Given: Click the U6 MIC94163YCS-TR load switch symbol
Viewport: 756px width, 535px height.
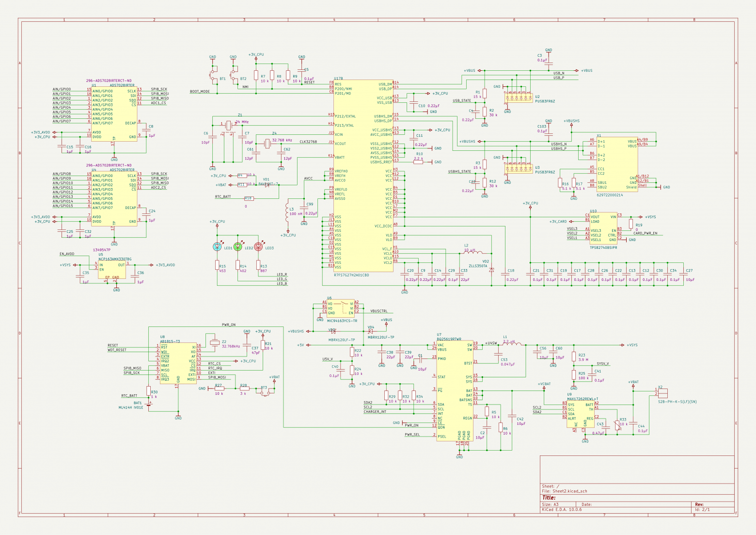Looking at the screenshot, I should 341,308.
